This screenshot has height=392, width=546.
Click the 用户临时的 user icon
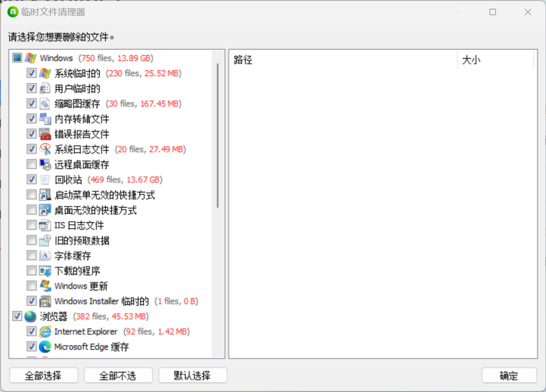(45, 88)
